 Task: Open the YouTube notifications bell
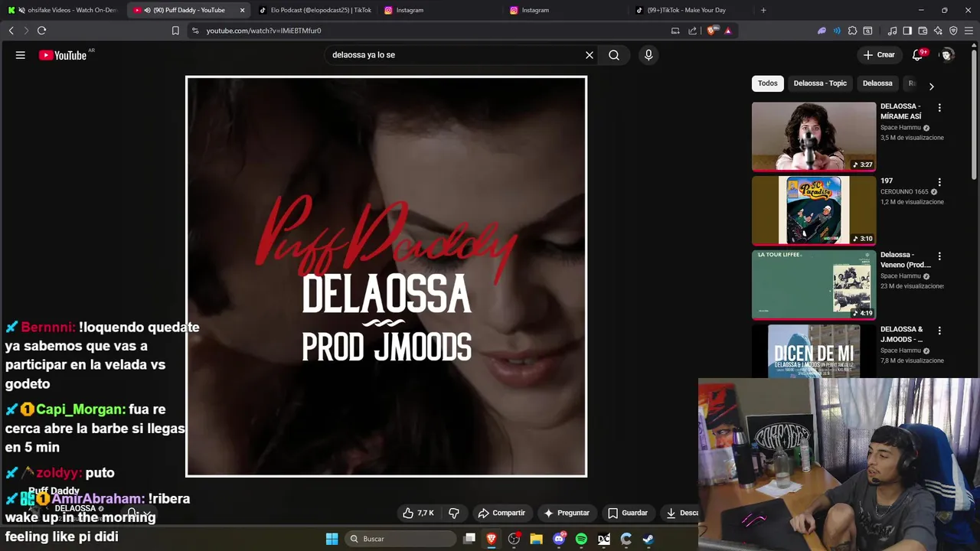917,55
